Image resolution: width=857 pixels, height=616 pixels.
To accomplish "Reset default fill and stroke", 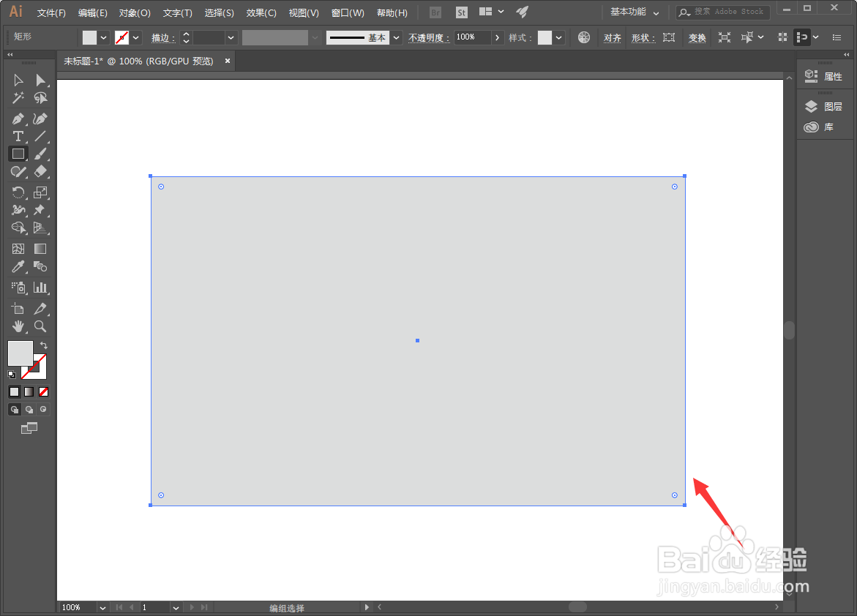I will (x=12, y=375).
